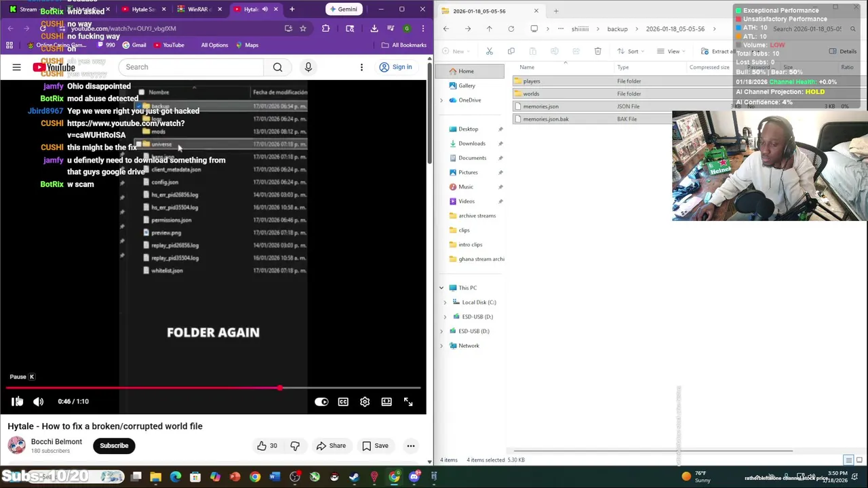Save video to a playlist
Image resolution: width=868 pixels, height=488 pixels.
[x=375, y=446]
